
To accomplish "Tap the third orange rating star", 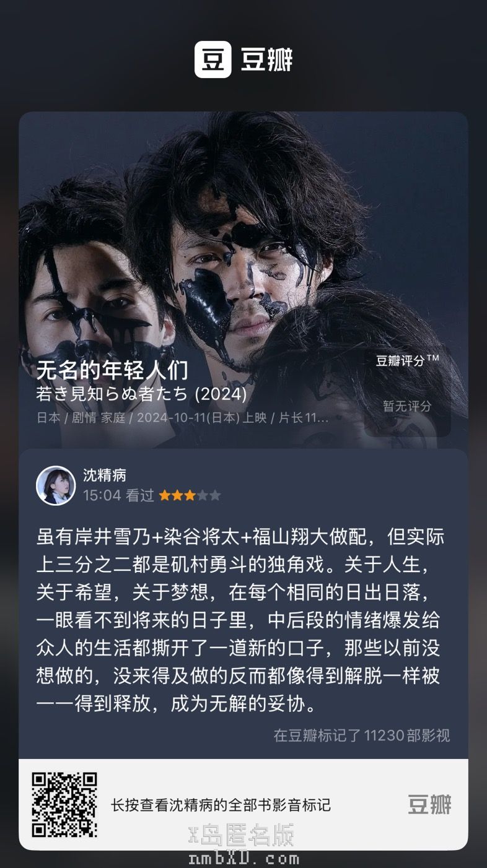I will tap(190, 495).
